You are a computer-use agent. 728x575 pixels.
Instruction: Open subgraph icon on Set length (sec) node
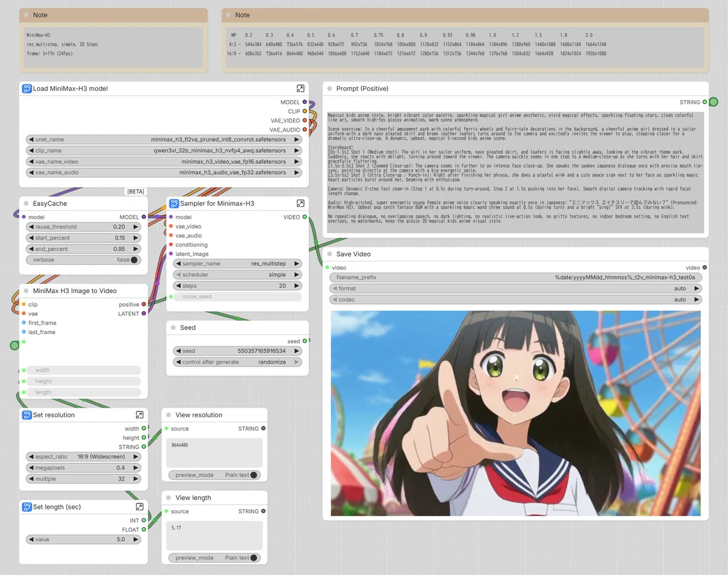click(x=140, y=506)
